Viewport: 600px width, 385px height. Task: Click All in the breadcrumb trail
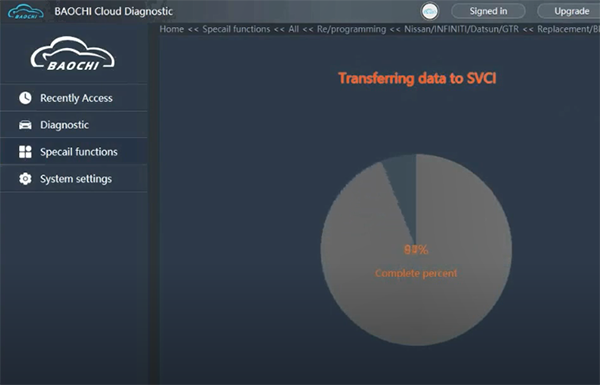coord(293,29)
